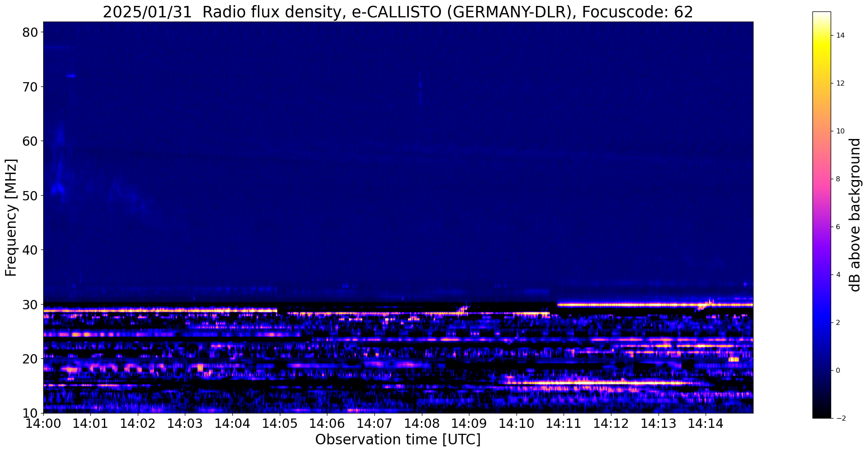Screen dimensions: 868x452
Task: Click the bright 30 MHz emission band after 14:11
Action: click(x=655, y=305)
